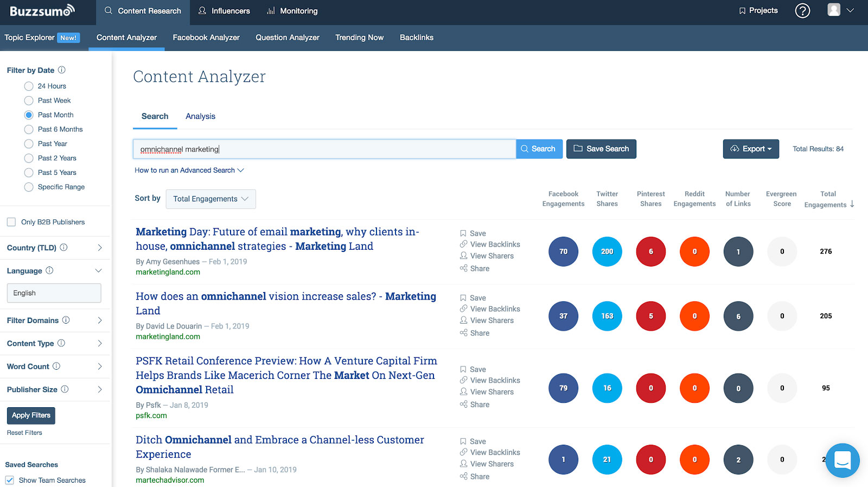Expand the Word Count filter
Screen dimensions: 868x487
[100, 366]
